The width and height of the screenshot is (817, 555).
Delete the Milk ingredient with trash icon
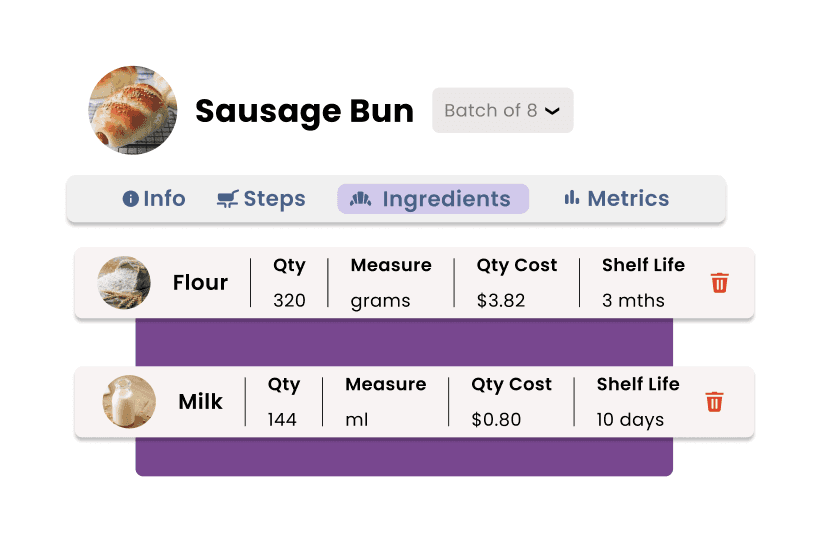click(x=714, y=402)
